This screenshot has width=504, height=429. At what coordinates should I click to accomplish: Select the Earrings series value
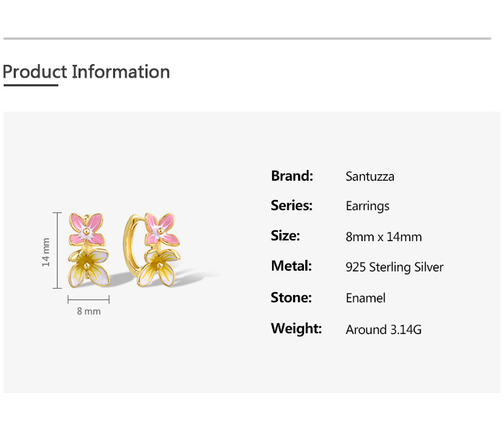click(x=367, y=207)
